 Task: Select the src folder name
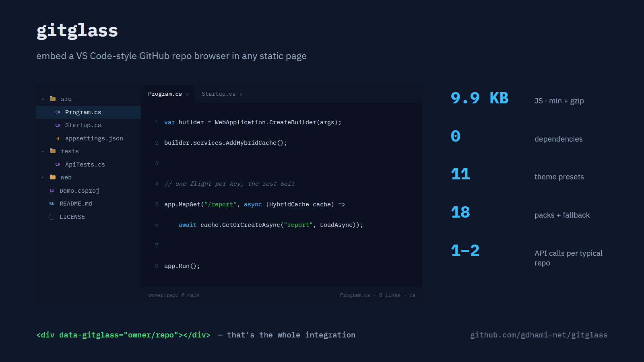pyautogui.click(x=66, y=99)
